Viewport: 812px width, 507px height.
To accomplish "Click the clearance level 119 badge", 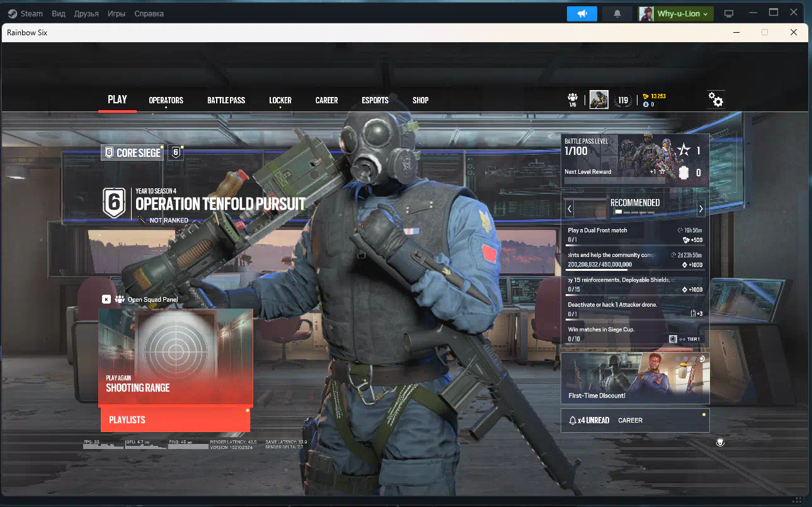I will click(x=623, y=100).
